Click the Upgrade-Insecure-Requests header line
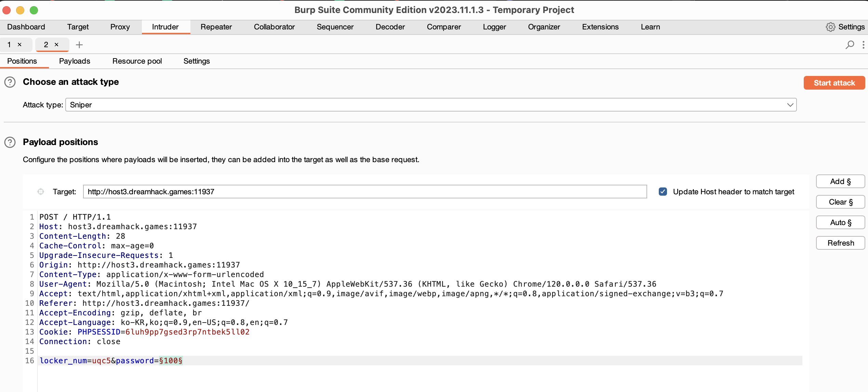868x392 pixels. point(106,255)
